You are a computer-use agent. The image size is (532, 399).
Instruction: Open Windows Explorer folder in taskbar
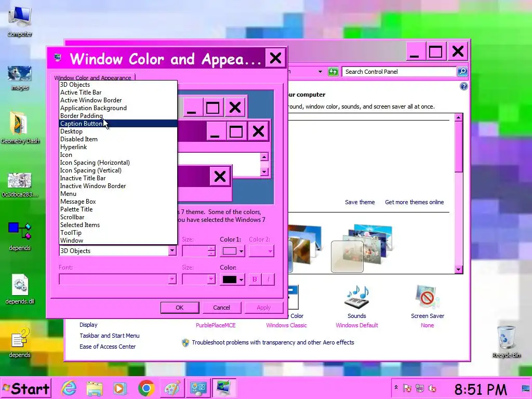(x=95, y=389)
